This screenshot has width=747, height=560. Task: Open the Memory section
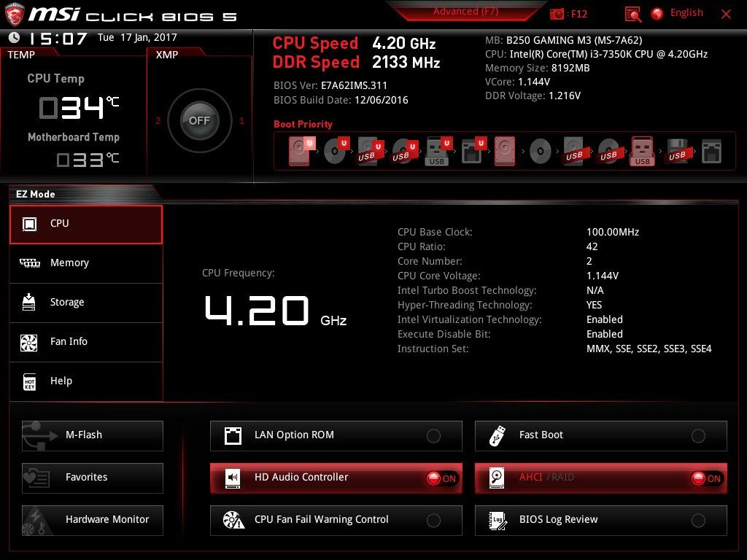click(x=86, y=263)
